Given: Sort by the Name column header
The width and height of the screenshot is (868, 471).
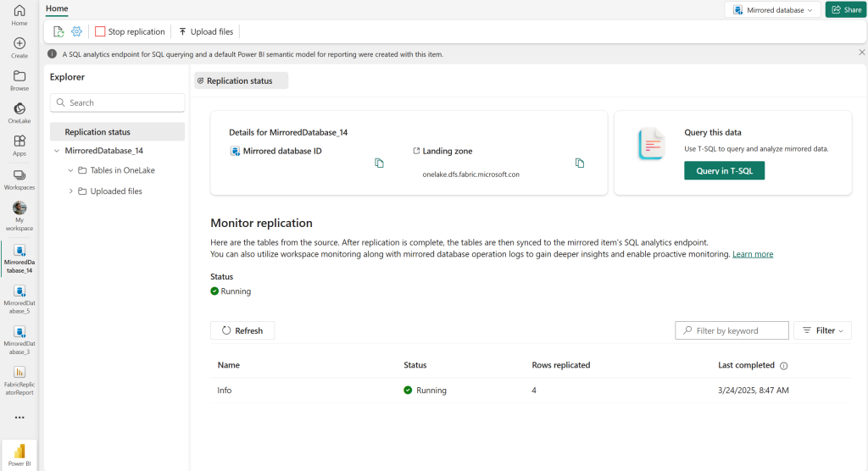Looking at the screenshot, I should 229,365.
